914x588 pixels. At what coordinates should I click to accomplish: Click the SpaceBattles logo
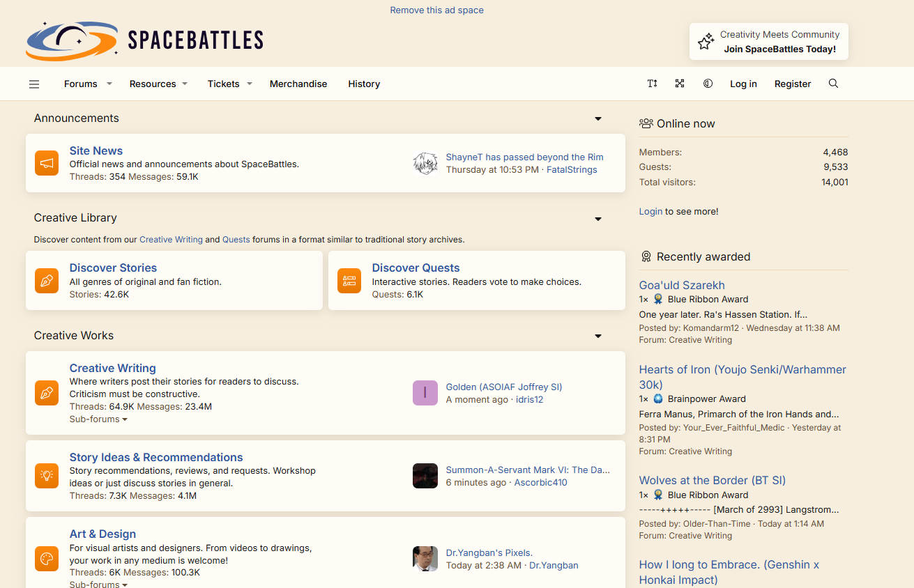[144, 40]
